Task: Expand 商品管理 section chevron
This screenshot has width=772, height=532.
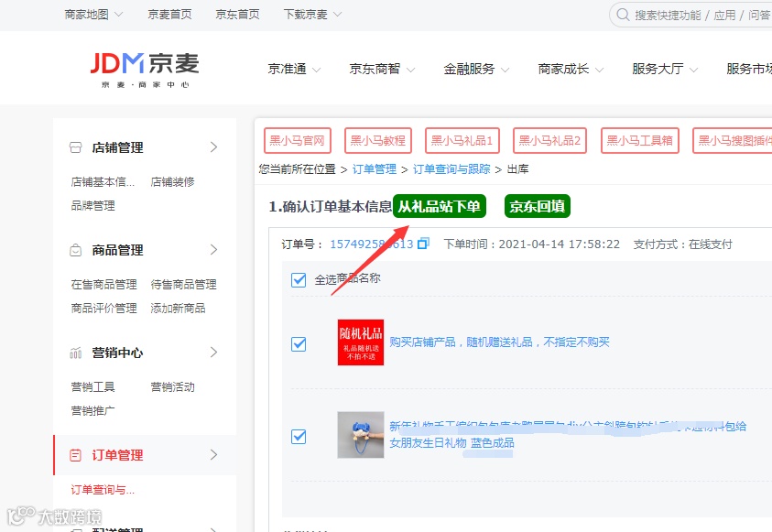Action: coord(213,249)
